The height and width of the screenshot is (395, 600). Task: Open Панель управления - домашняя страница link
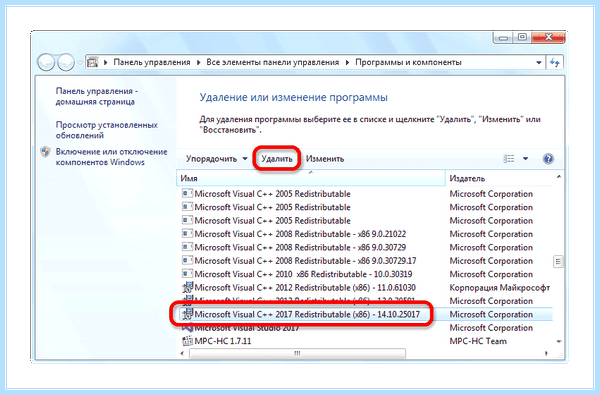point(96,96)
